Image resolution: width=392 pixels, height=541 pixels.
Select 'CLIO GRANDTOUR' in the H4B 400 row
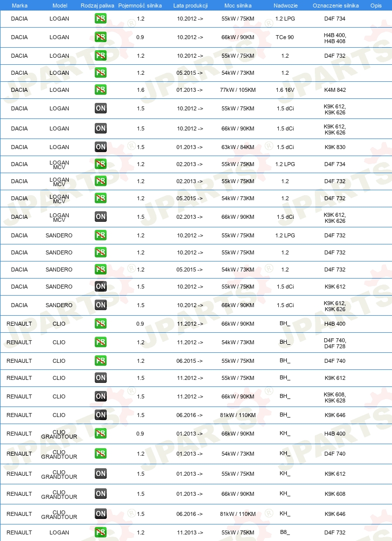[x=59, y=435]
